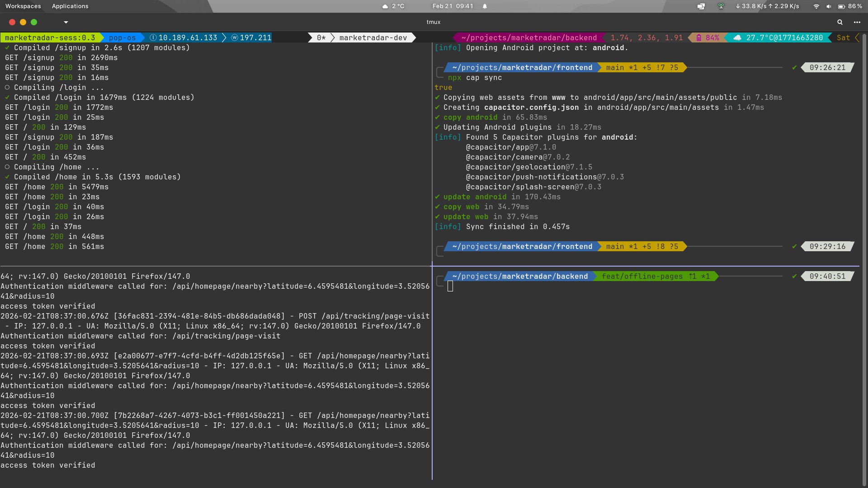Click the volume speaker icon
The height and width of the screenshot is (488, 868).
pos(829,6)
